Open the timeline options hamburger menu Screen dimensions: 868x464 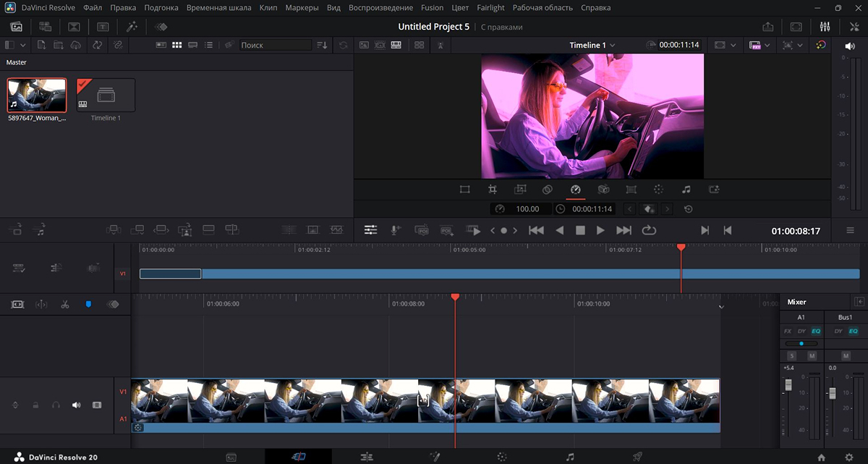(x=851, y=230)
